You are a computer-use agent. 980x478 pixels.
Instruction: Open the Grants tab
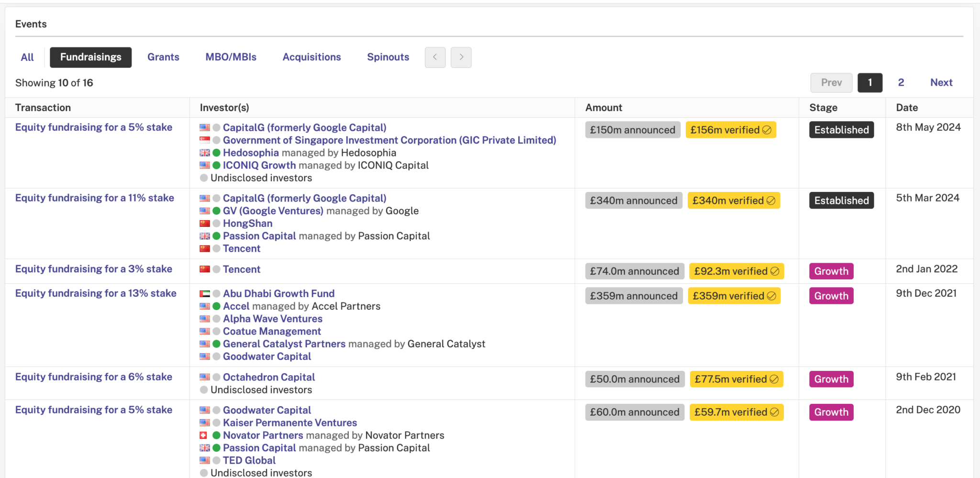point(163,57)
